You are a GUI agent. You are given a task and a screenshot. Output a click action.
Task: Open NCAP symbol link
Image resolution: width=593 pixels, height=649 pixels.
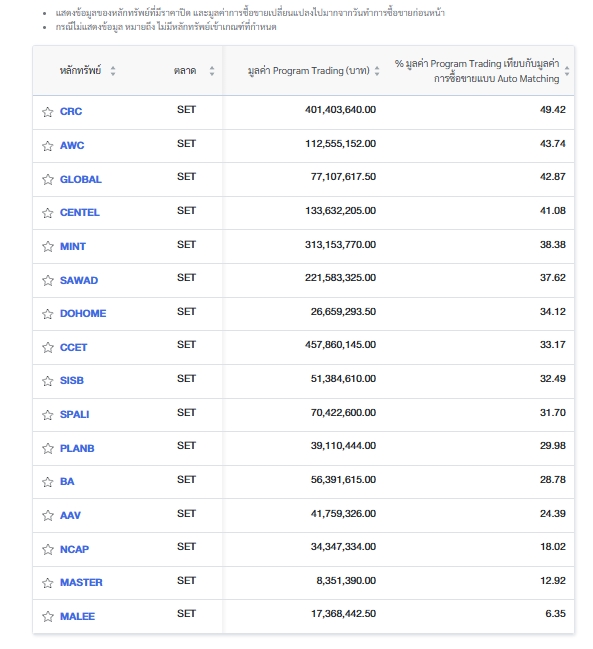coord(74,549)
